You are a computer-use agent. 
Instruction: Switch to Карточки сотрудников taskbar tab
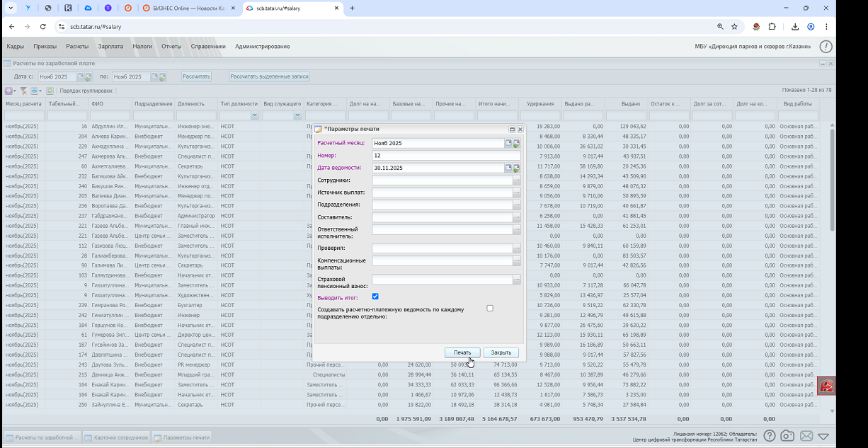pyautogui.click(x=117, y=437)
